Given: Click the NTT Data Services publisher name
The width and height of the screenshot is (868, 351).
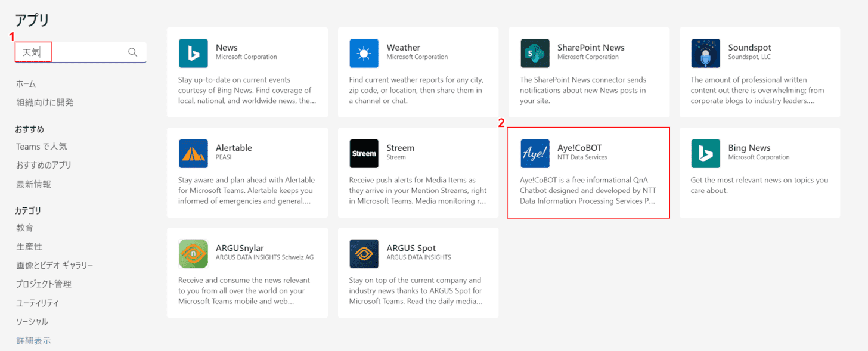Looking at the screenshot, I should pyautogui.click(x=582, y=157).
